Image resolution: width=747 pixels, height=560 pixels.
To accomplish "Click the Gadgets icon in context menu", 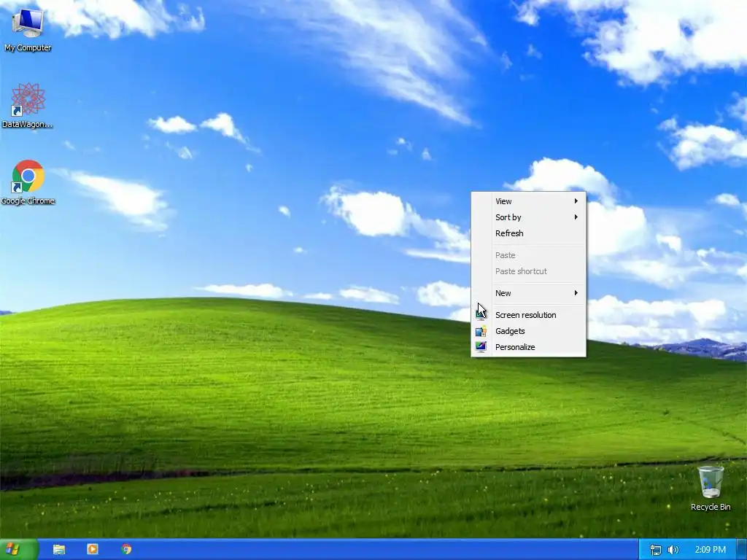I will [481, 331].
